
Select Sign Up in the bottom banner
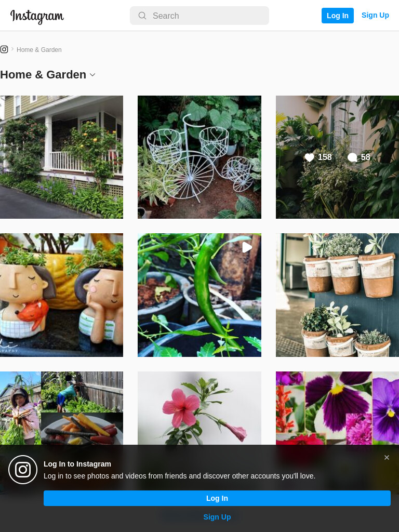[217, 517]
